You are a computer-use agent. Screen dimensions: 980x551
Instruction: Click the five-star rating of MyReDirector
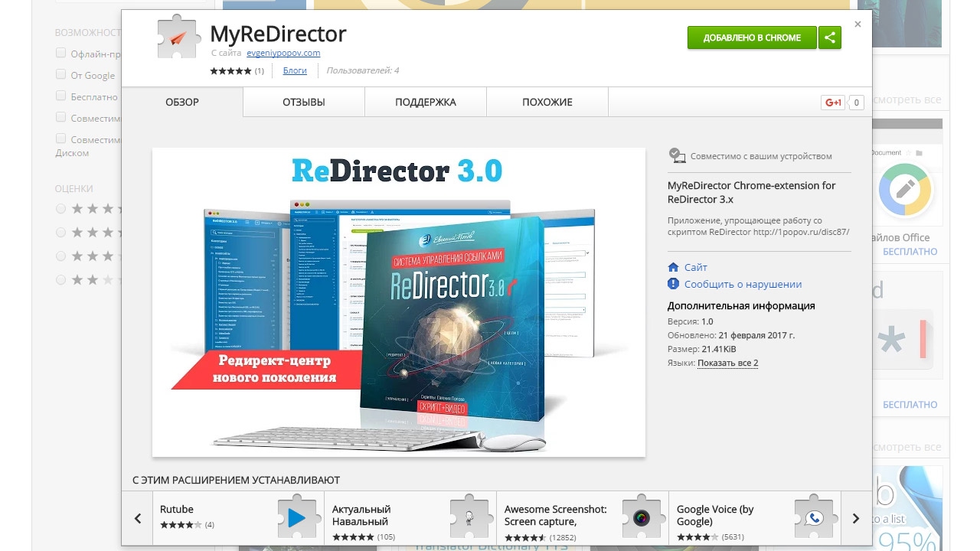230,70
